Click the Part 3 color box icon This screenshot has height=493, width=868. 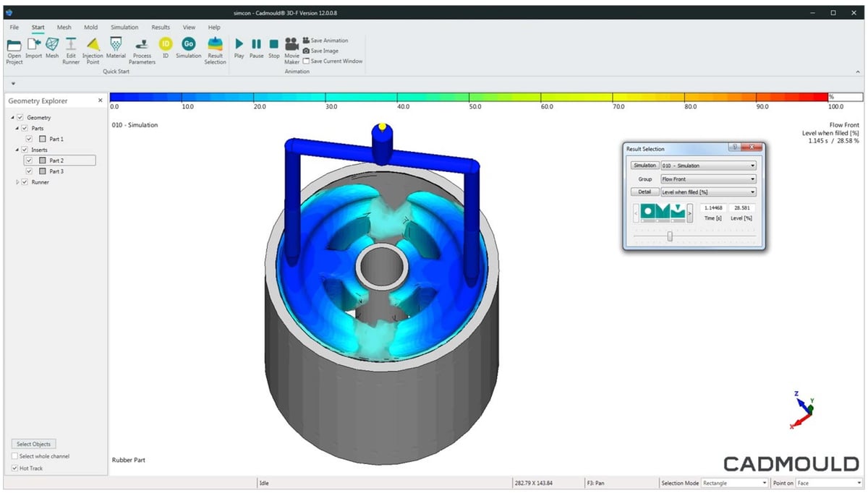(43, 171)
